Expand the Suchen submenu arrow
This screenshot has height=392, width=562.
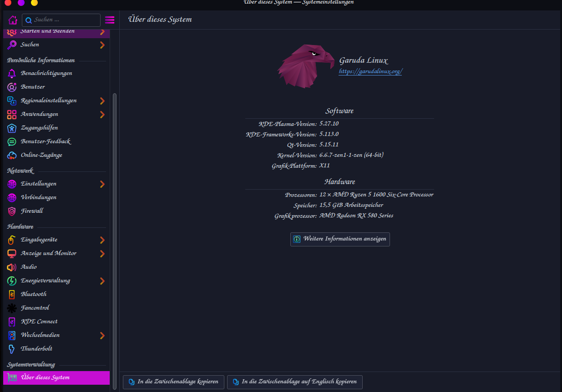coord(102,45)
